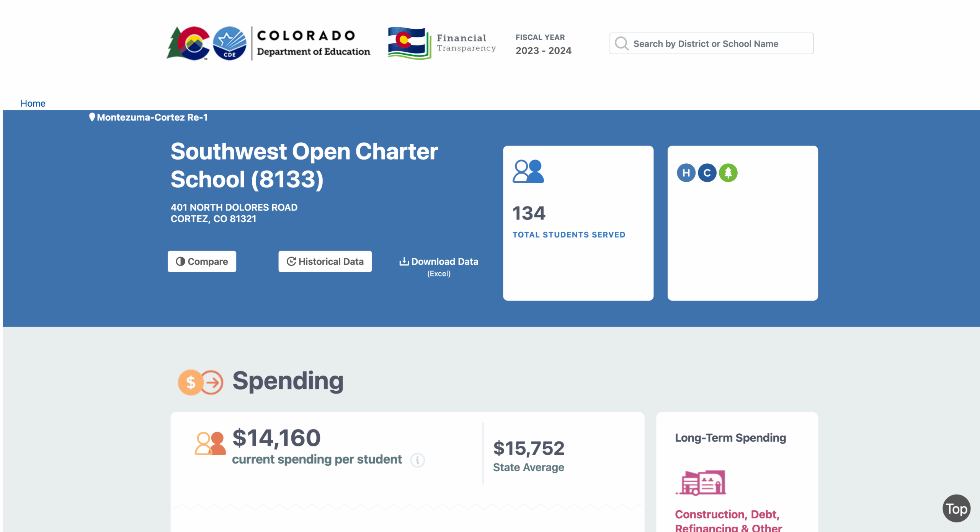Click the Financial Transparency flag logo
The image size is (980, 532).
[x=410, y=43]
